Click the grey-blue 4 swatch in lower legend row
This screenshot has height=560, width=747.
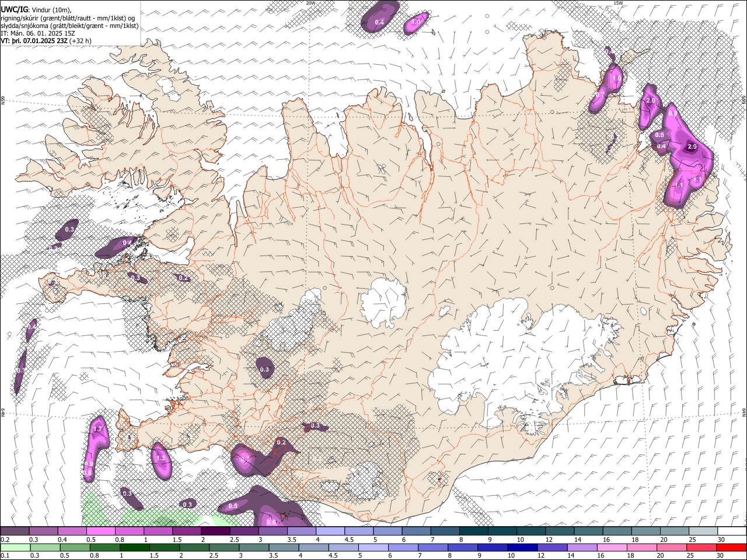(313, 548)
